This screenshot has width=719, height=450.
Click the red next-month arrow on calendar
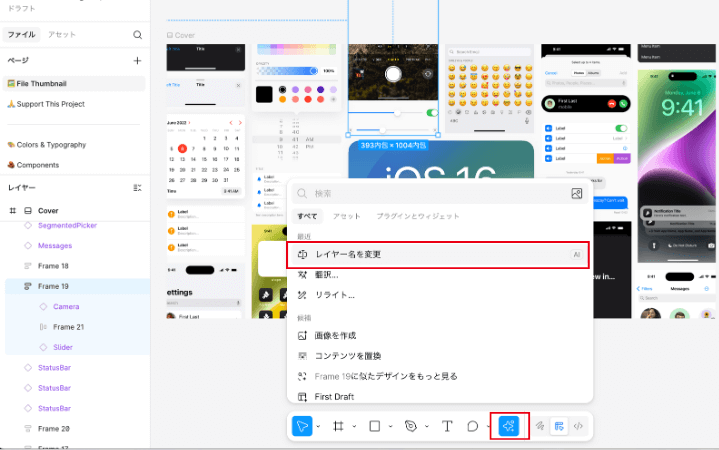240,123
